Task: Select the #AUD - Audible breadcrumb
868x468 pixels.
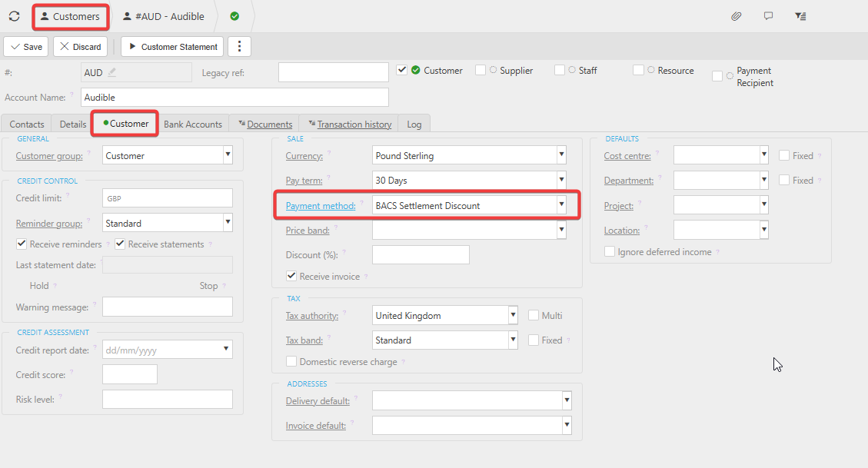Action: coord(163,17)
